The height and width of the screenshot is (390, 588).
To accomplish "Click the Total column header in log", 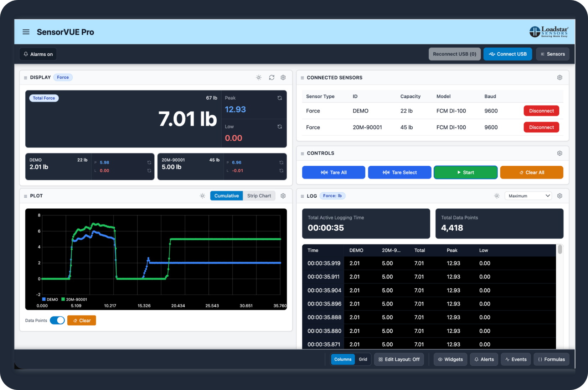I will pyautogui.click(x=419, y=250).
